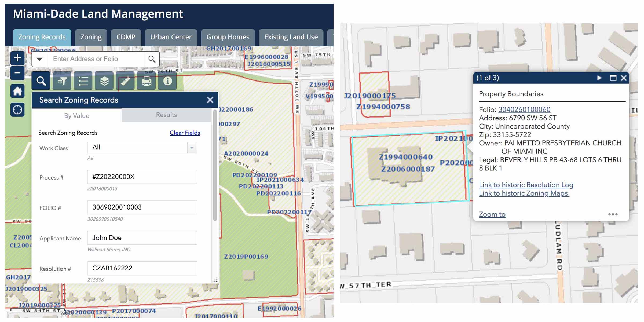Click map label IP2021000634
Image resolution: width=644 pixels, height=322 pixels.
pos(280,180)
